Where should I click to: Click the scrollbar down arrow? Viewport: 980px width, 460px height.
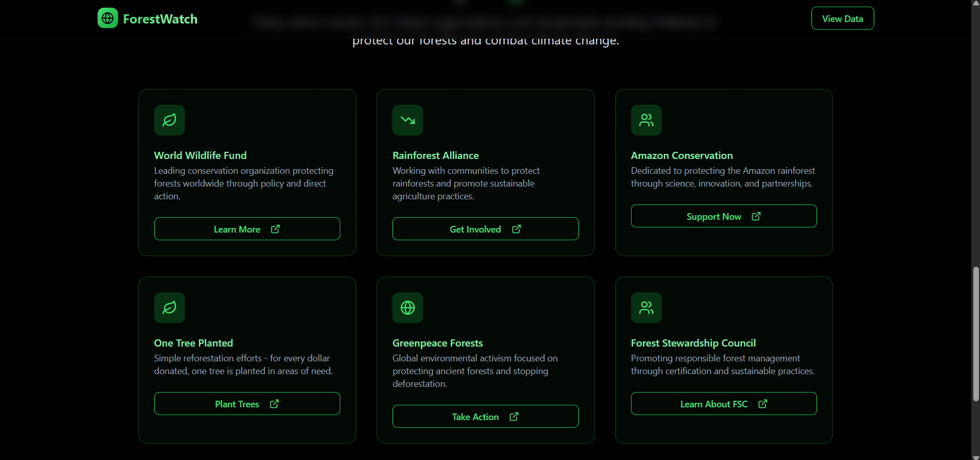(976, 457)
